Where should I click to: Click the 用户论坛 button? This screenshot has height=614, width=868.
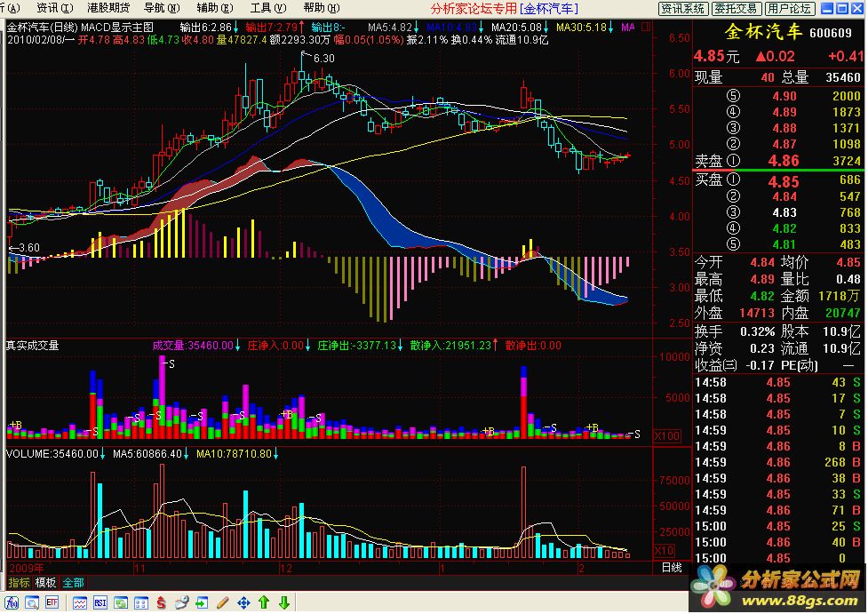pos(789,8)
